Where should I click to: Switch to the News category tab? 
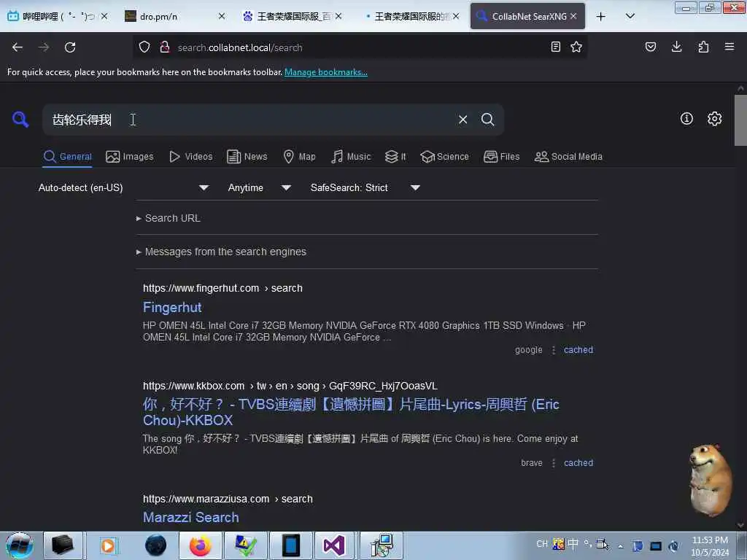(x=247, y=157)
